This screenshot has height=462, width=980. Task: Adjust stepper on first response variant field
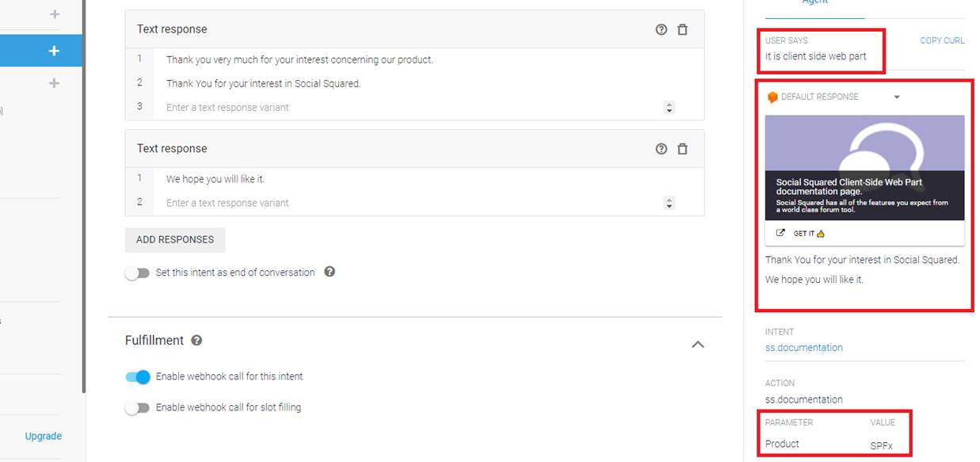669,108
